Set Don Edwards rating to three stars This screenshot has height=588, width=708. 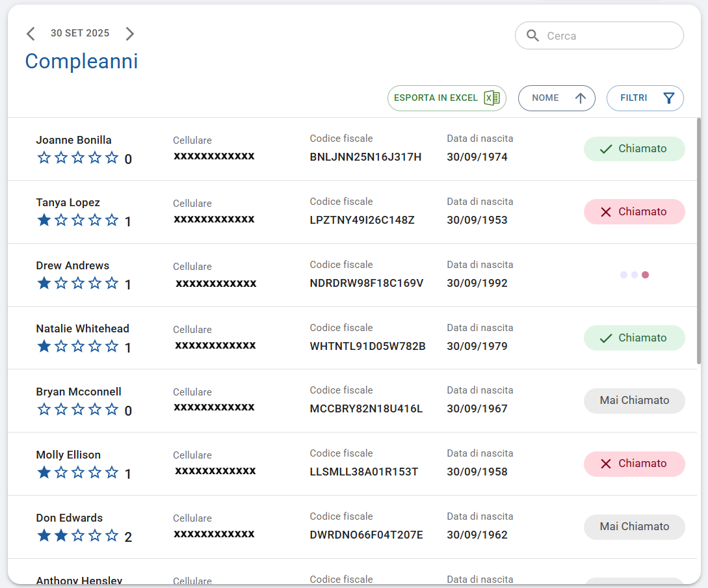(78, 535)
